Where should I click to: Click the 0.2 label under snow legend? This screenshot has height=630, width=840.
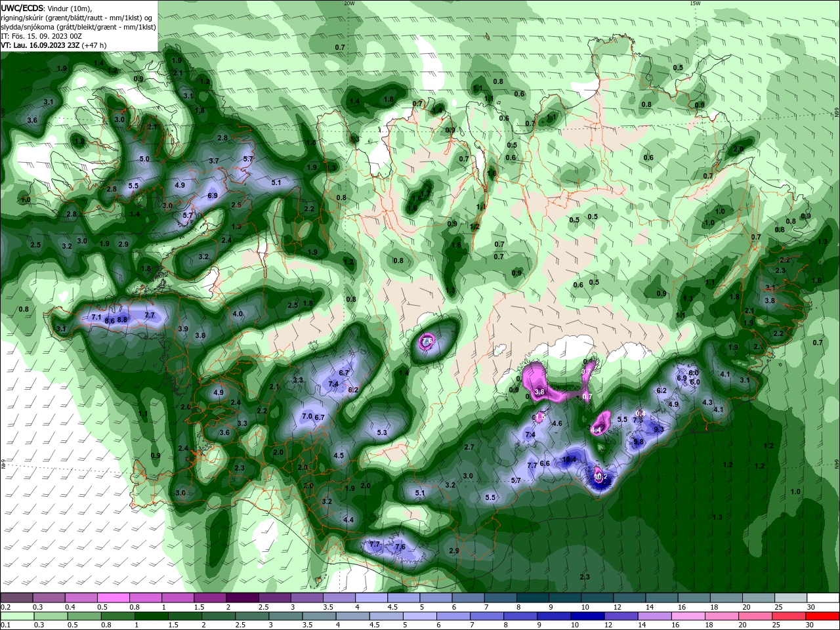[x=5, y=607]
